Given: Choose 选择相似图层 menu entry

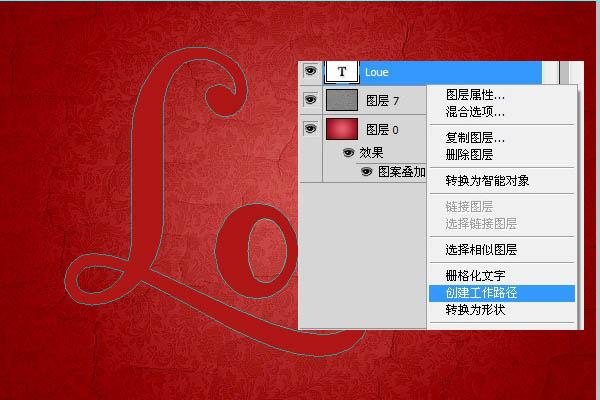Looking at the screenshot, I should click(x=481, y=250).
